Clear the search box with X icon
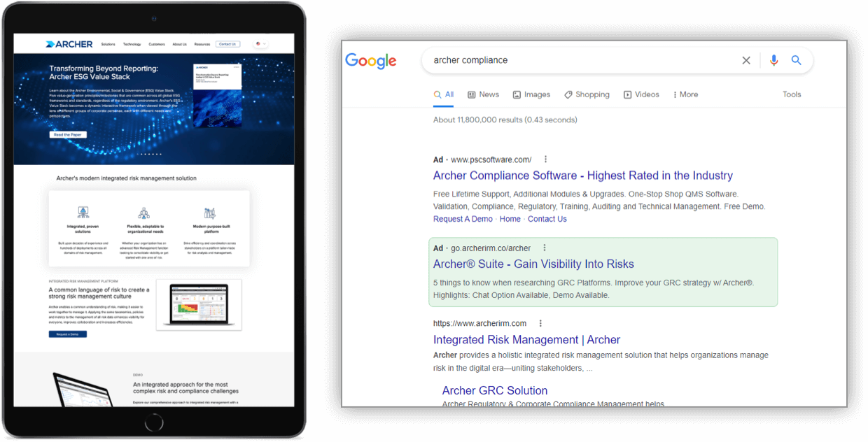The height and width of the screenshot is (442, 868). click(746, 61)
